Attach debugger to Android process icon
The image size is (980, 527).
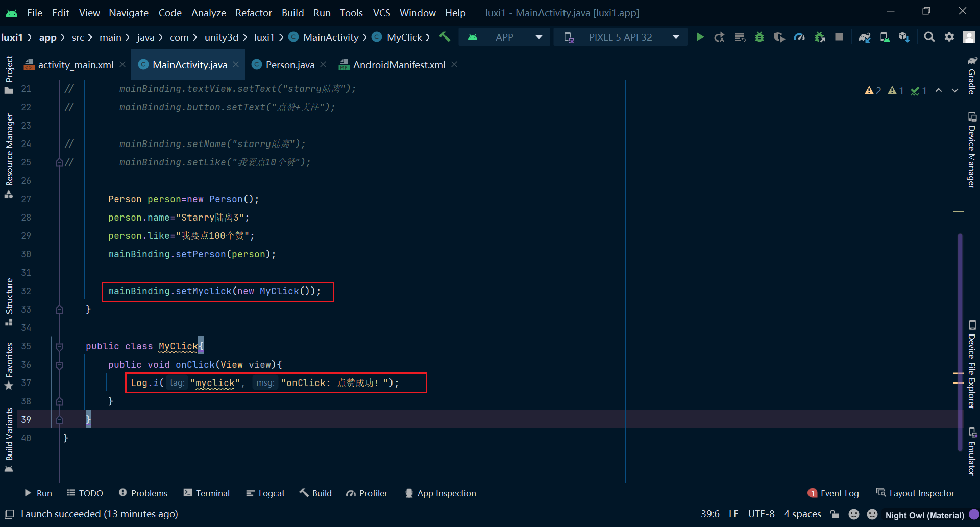[820, 37]
